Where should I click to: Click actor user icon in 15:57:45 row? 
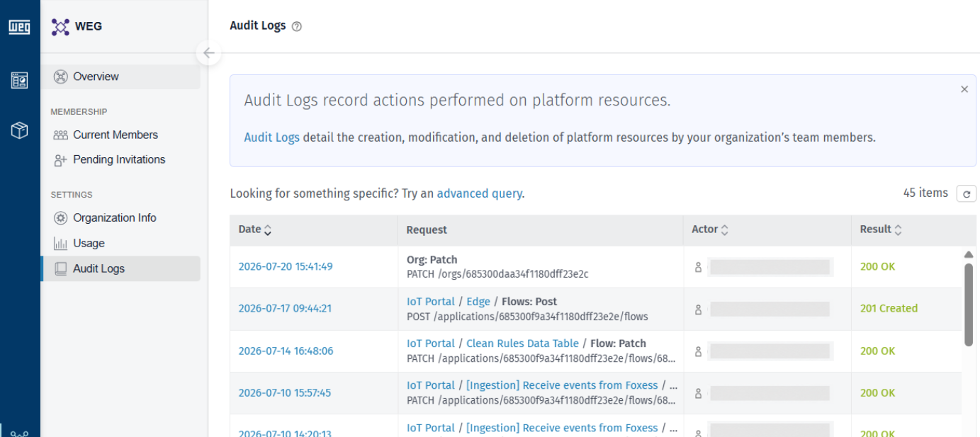698,393
